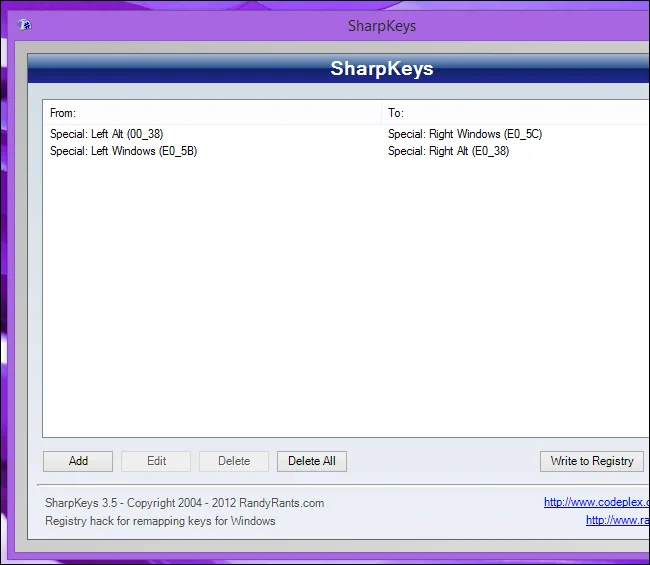Click the blue SharpKeys banner heading
The image size is (650, 565).
pos(382,68)
